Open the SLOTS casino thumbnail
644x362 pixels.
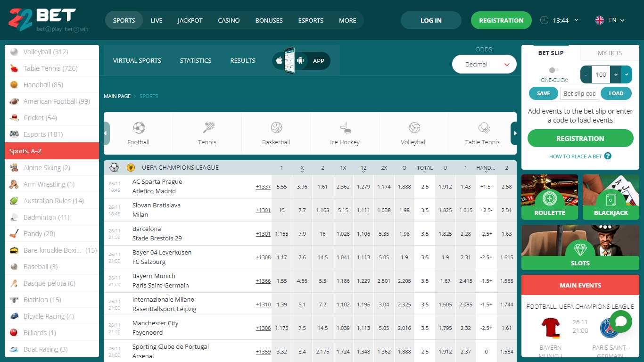pos(580,247)
